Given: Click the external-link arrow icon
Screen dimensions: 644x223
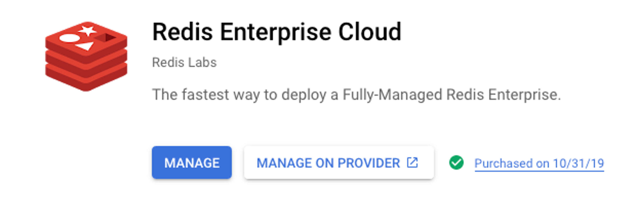Looking at the screenshot, I should [x=412, y=162].
